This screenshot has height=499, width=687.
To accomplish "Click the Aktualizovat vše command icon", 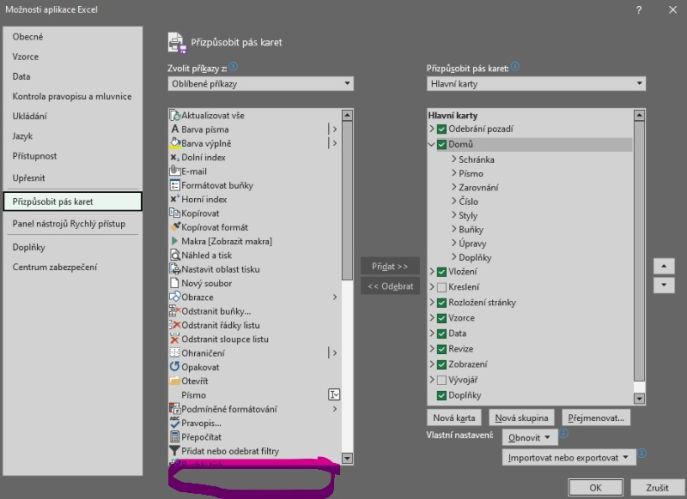I will click(175, 115).
